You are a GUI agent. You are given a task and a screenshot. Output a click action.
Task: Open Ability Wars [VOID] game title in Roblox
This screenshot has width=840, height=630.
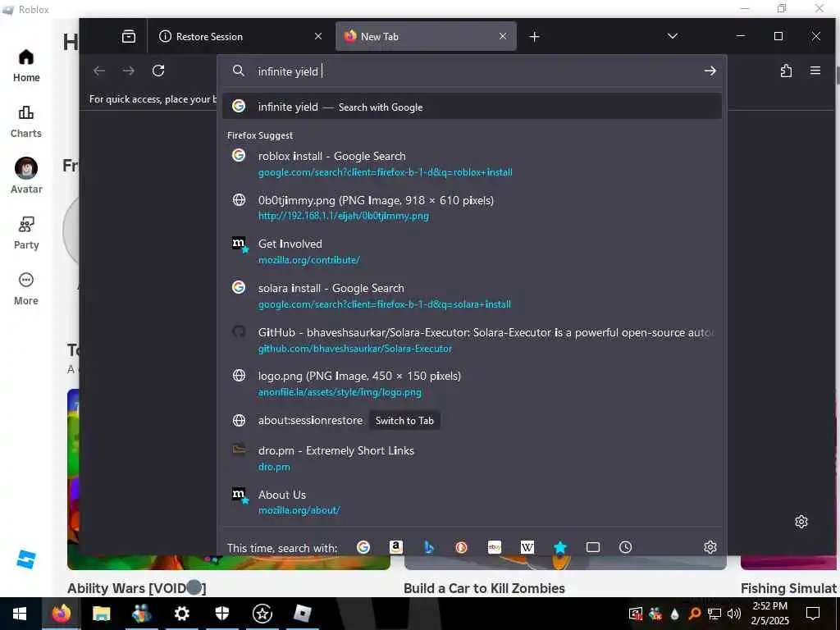click(137, 588)
